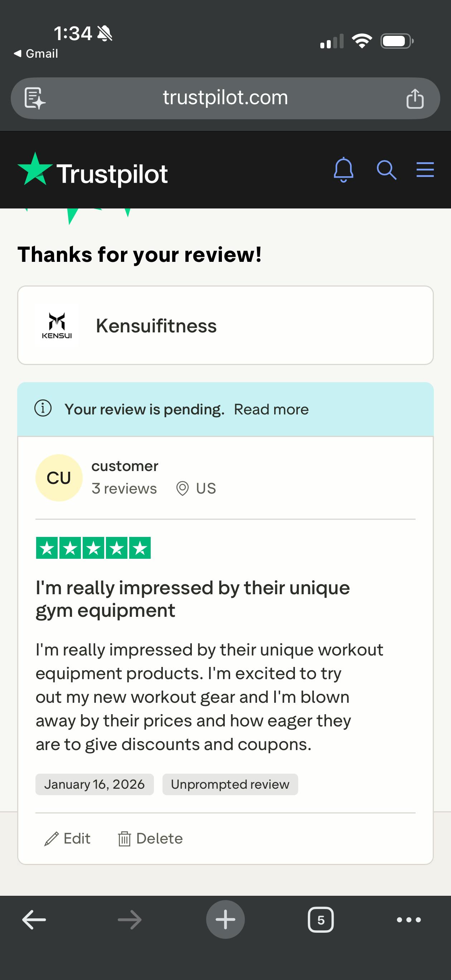Tap the pending review info icon
This screenshot has height=980, width=451.
(43, 409)
